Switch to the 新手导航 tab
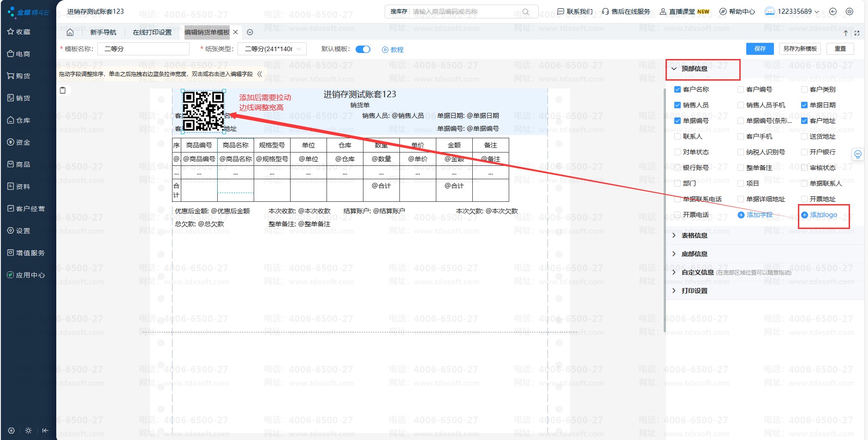868x440 pixels. point(103,32)
